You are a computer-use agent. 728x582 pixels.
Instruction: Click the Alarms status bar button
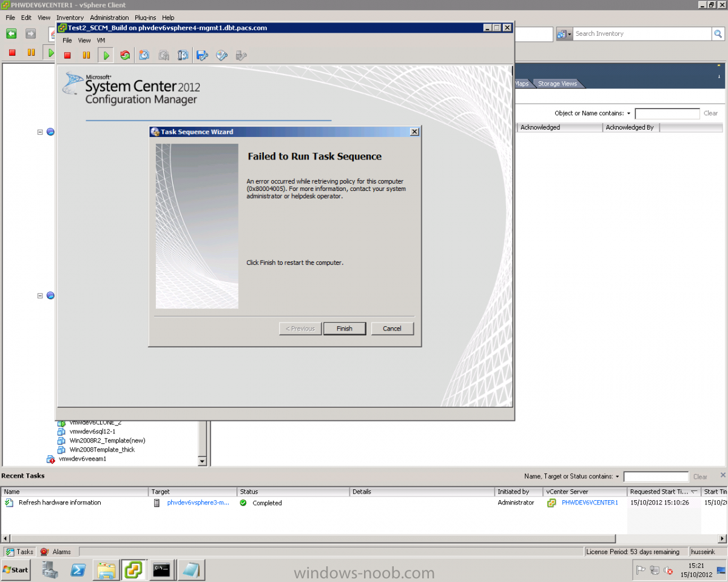point(56,552)
